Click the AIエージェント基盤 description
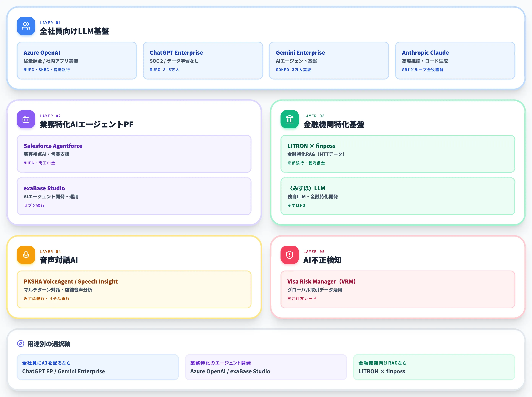Viewport: 532px width, 397px height. pos(296,61)
